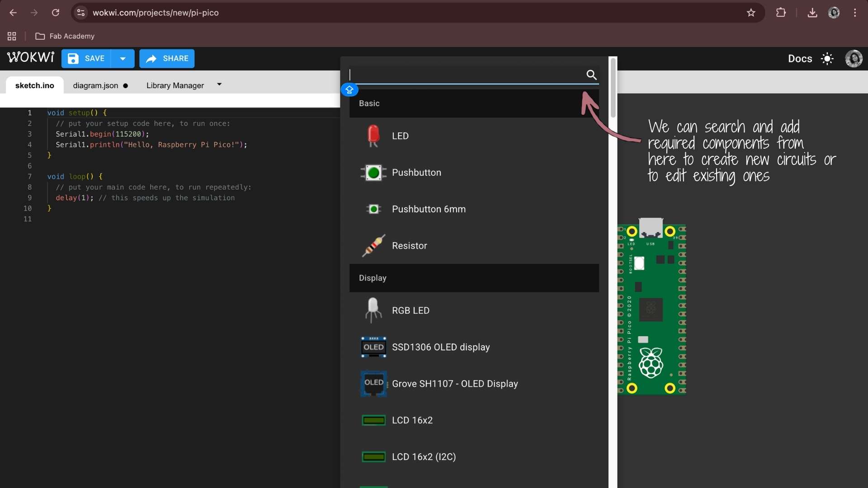Choose the SSD1306 OLED display icon
Screen dimensions: 868x488
373,347
